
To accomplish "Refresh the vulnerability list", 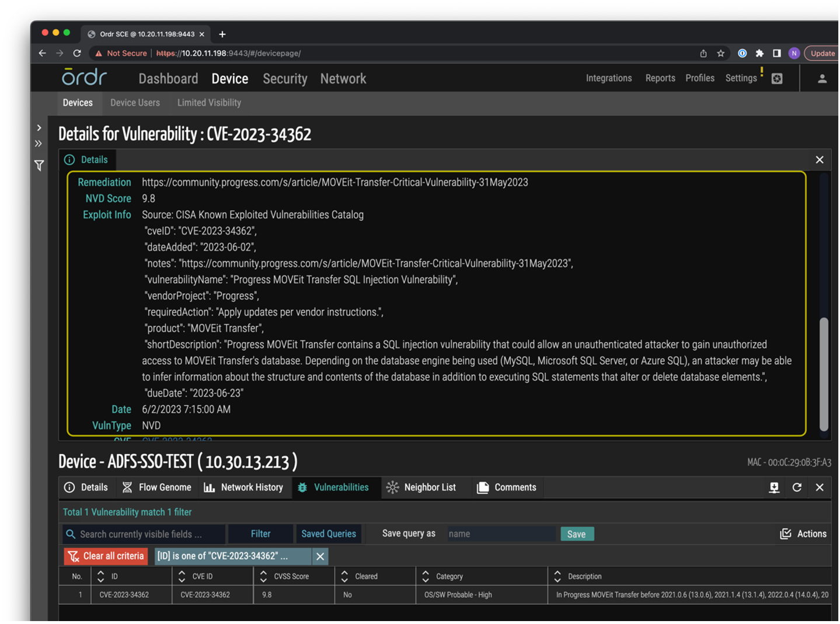I will click(796, 487).
